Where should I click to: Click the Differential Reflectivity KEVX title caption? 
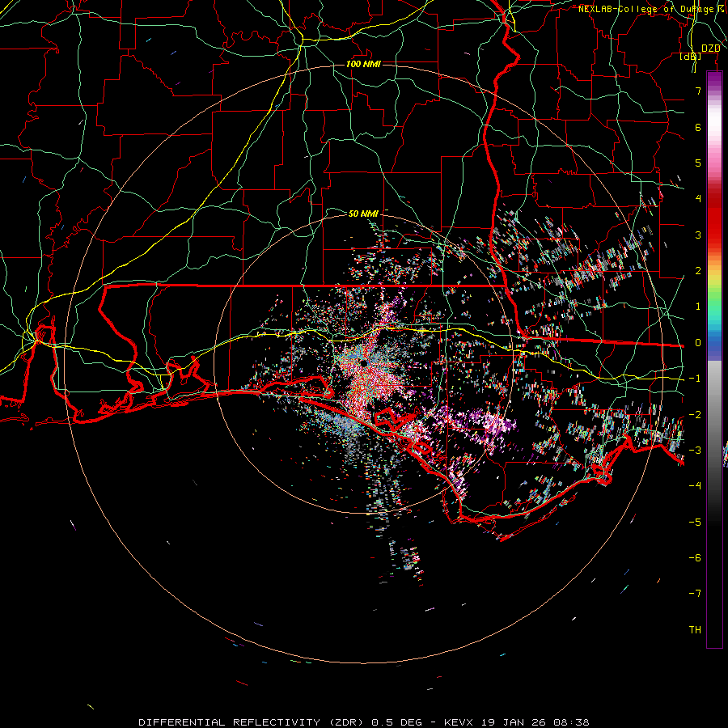tap(363, 722)
